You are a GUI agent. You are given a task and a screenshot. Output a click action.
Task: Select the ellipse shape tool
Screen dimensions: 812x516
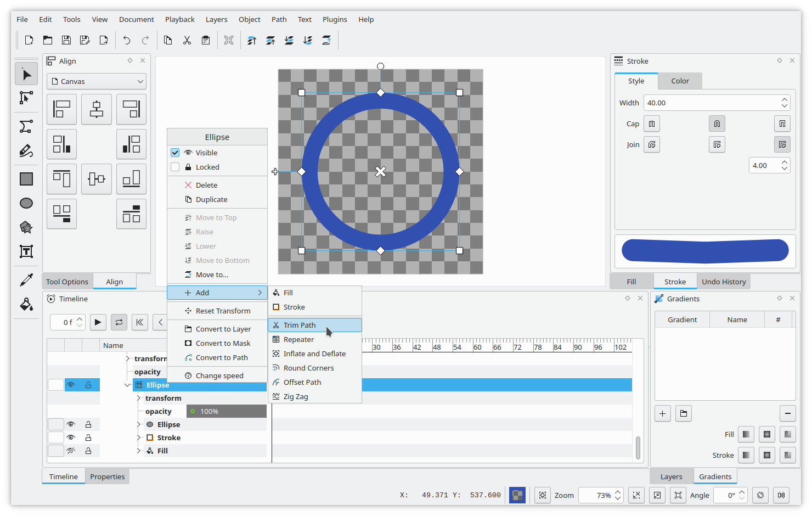26,203
